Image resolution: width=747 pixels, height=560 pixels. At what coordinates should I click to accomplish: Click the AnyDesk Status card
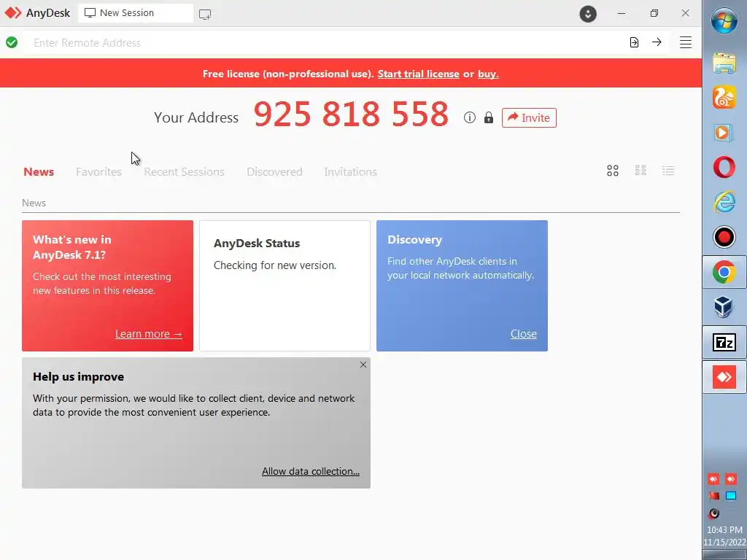(x=285, y=286)
